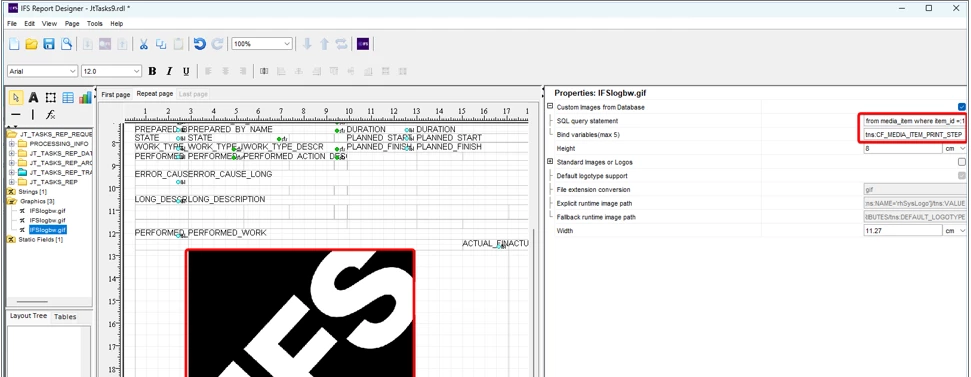Check Standard Images or Logos checkbox
This screenshot has height=377, width=971.
click(962, 162)
